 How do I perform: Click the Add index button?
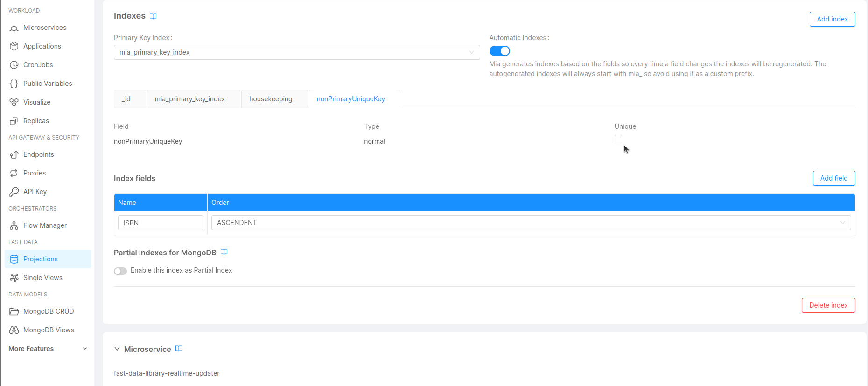point(832,19)
